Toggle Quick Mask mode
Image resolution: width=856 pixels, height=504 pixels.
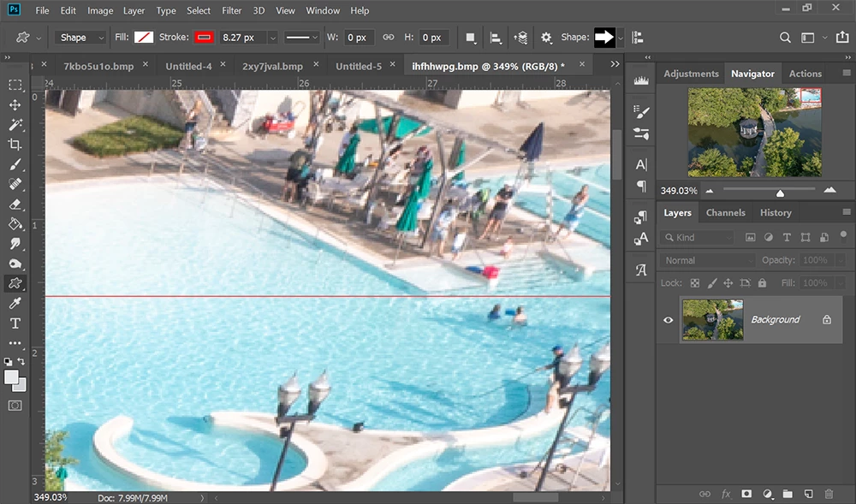(x=15, y=406)
